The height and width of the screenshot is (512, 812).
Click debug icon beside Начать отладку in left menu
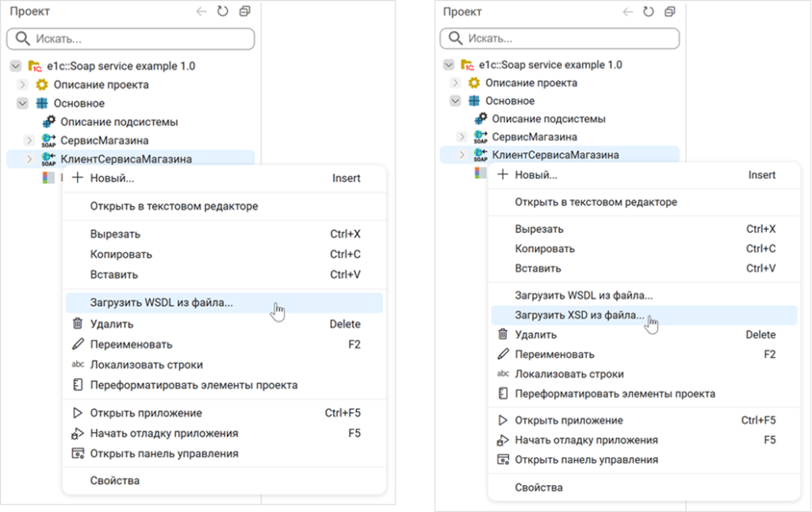[x=78, y=434]
